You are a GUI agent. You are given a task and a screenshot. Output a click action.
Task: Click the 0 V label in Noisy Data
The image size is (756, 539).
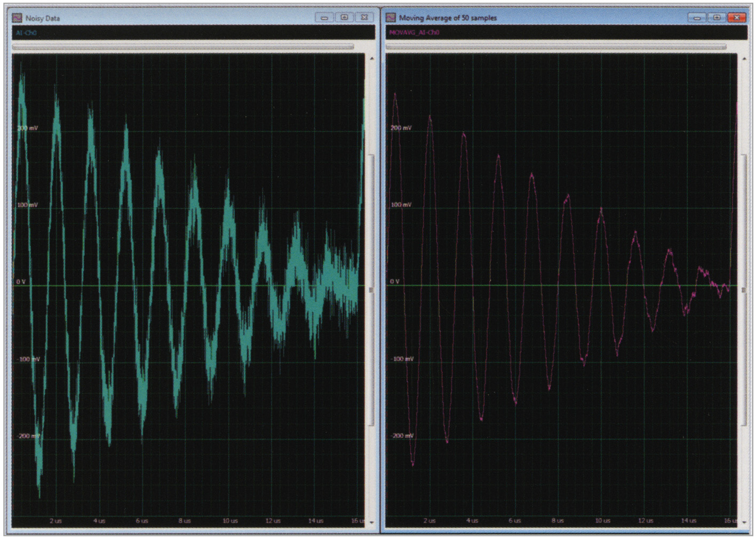pos(21,281)
